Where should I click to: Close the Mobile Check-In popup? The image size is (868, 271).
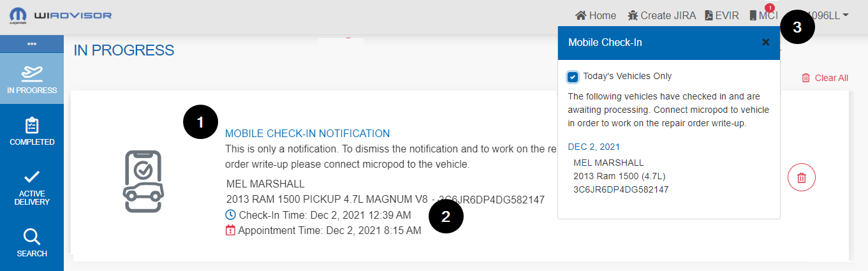[766, 42]
